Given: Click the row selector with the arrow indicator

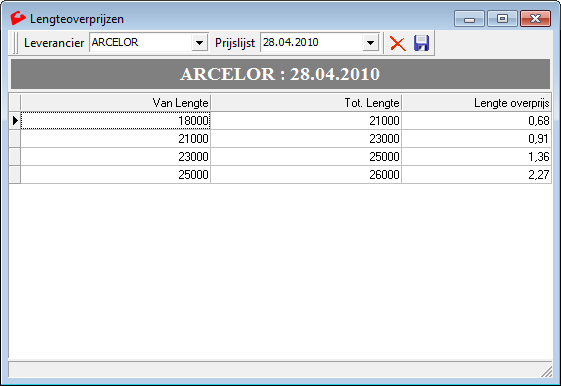Looking at the screenshot, I should click(x=15, y=121).
